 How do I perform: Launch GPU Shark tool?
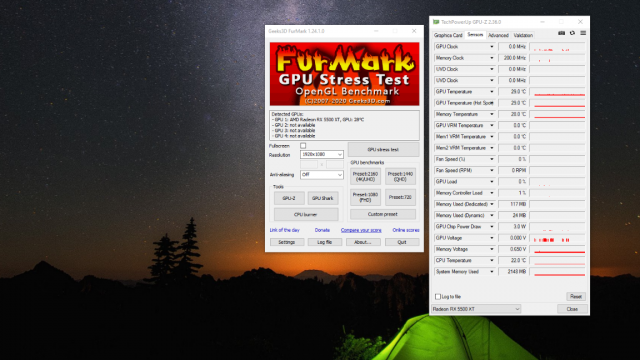(323, 198)
